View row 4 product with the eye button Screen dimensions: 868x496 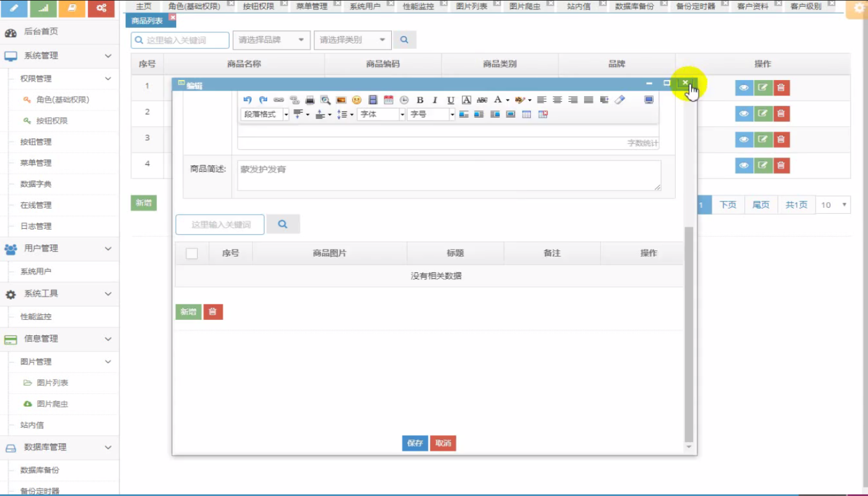pos(744,166)
